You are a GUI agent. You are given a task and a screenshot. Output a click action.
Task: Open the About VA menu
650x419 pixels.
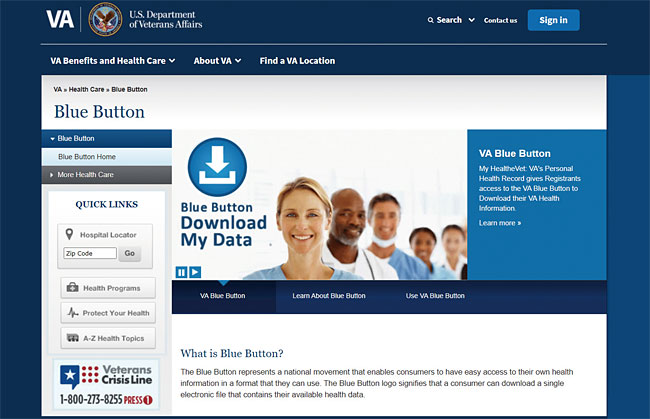click(217, 61)
